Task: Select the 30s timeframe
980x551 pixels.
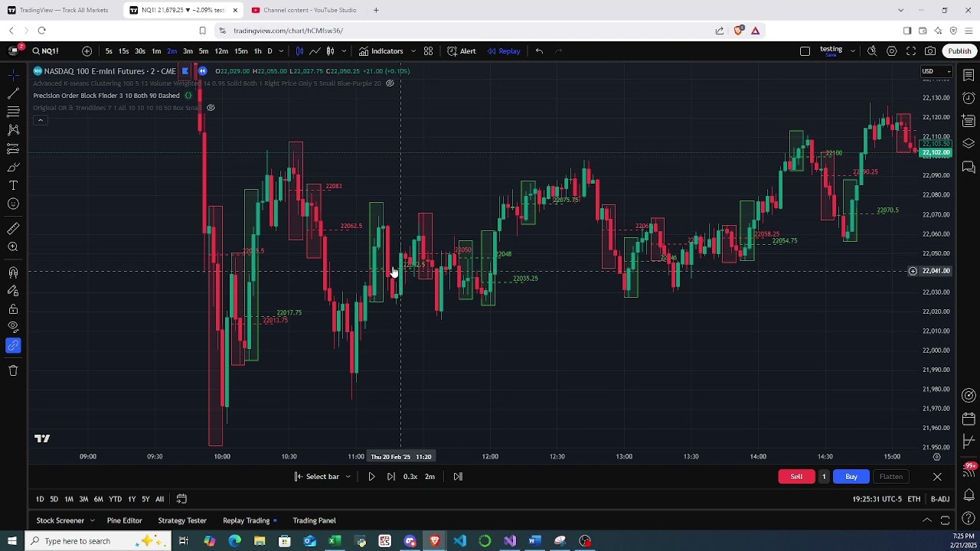Action: pos(139,51)
